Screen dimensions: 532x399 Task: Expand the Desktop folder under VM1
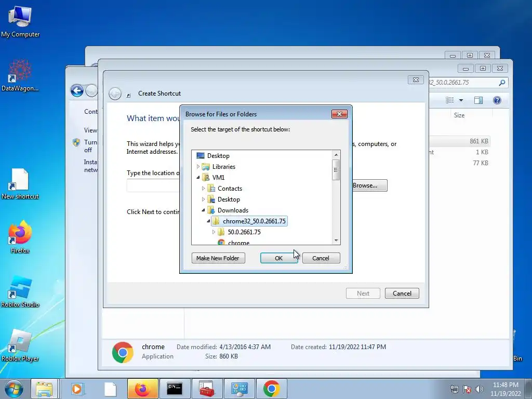tap(203, 199)
